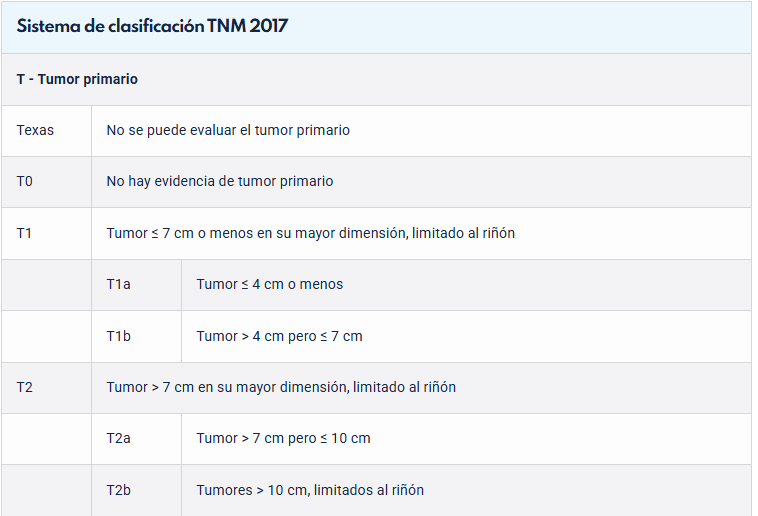Click the empty cell left of T2b
This screenshot has height=516, width=758.
point(46,490)
